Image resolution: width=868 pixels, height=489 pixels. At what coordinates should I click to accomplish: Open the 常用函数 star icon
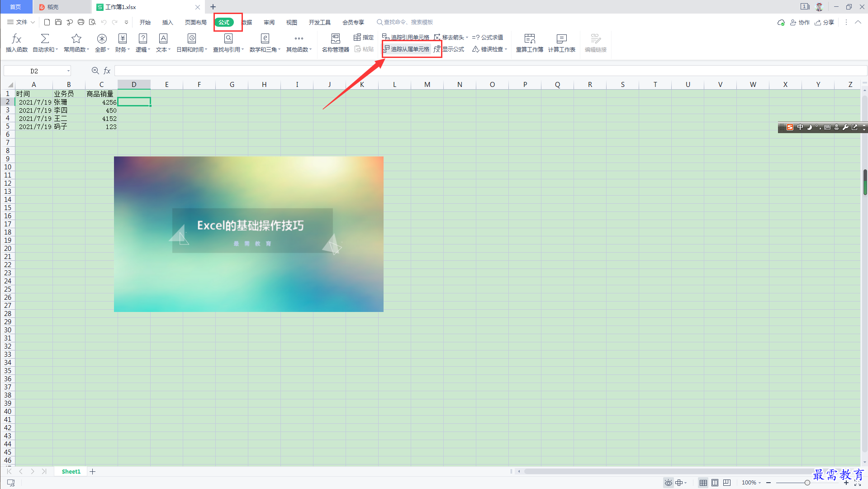[x=76, y=39]
